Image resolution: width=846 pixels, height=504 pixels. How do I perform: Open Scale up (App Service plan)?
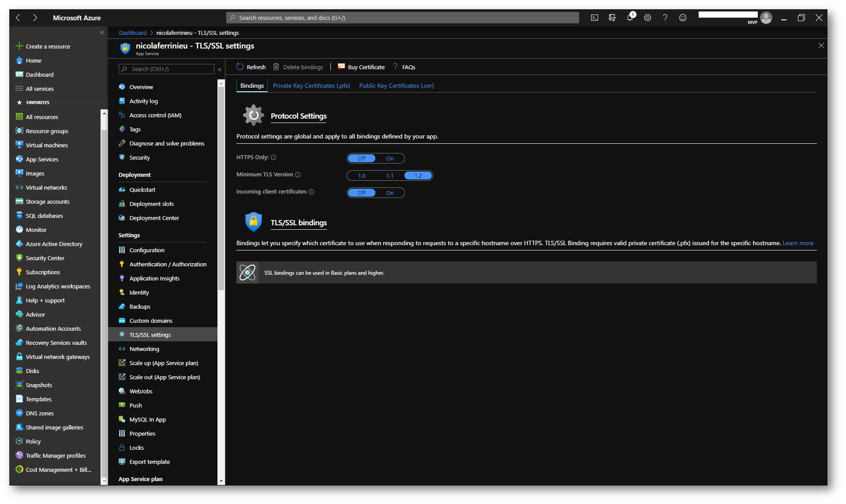[164, 363]
